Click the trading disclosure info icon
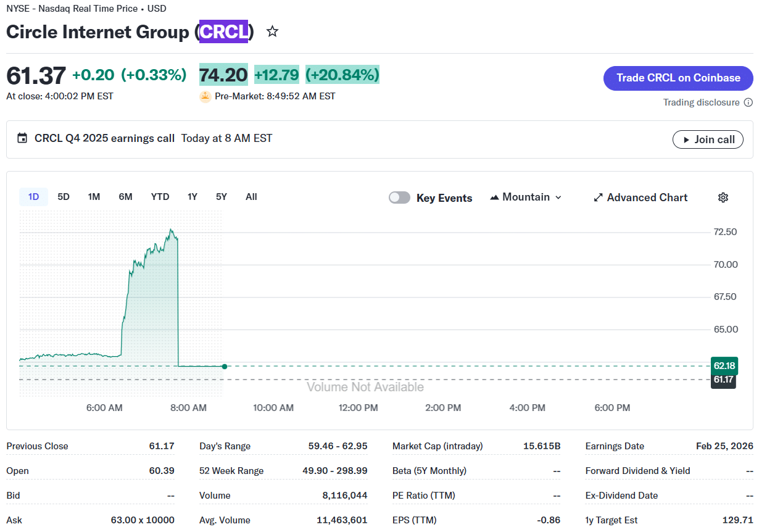Screen dimensions: 767x532 (748, 102)
